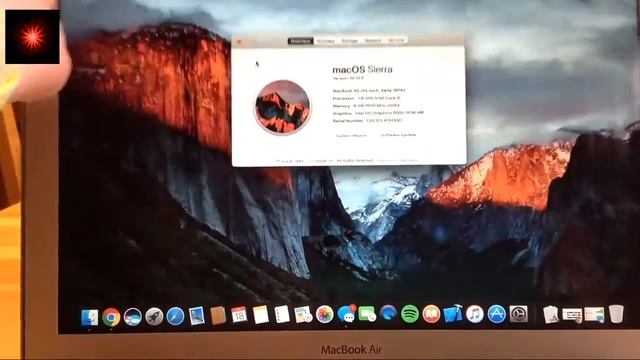The height and width of the screenshot is (360, 640).
Task: Open the Trash in the Dock
Action: point(616,314)
